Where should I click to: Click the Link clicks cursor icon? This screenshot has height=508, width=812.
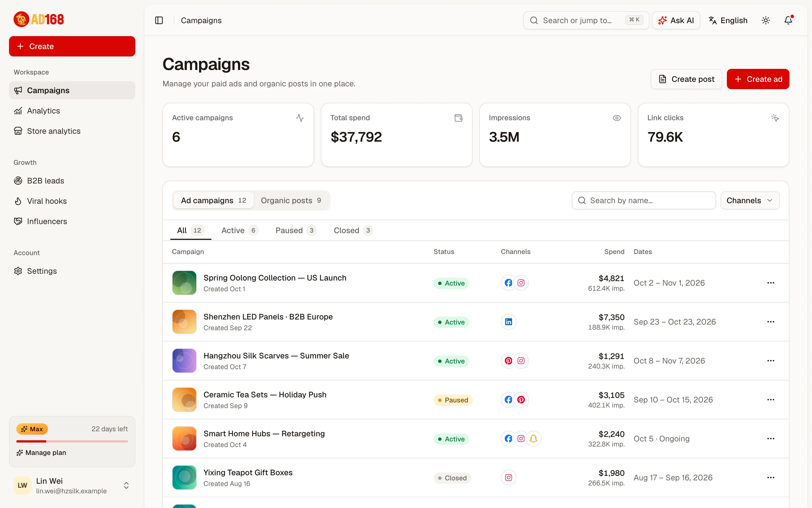(x=775, y=118)
